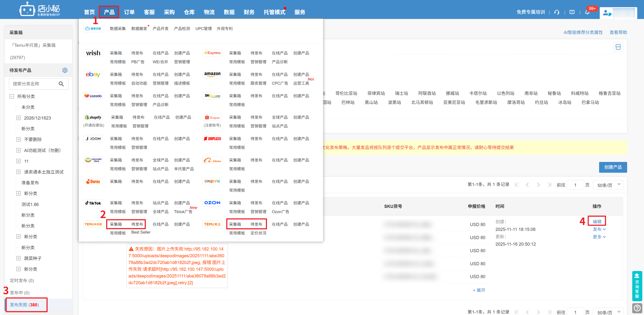Select 发布失败 (380) in the sidebar
Screen dimensions: 644x315
point(24,304)
